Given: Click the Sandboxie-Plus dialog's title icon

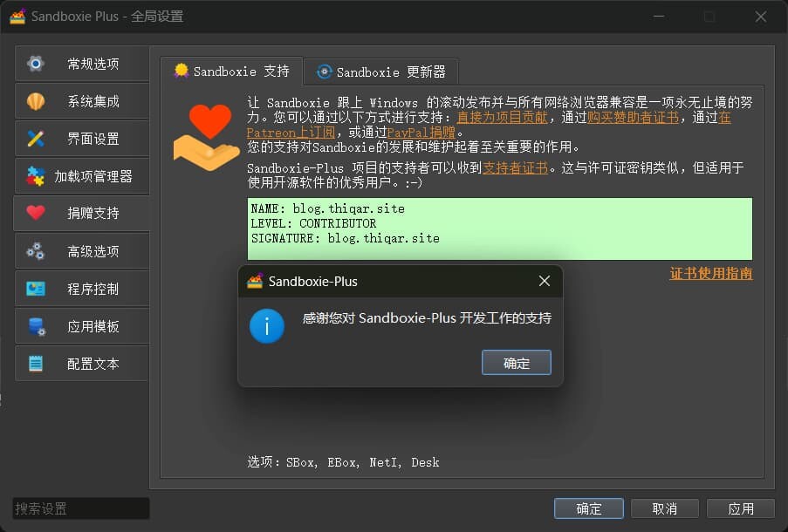Looking at the screenshot, I should (x=255, y=281).
